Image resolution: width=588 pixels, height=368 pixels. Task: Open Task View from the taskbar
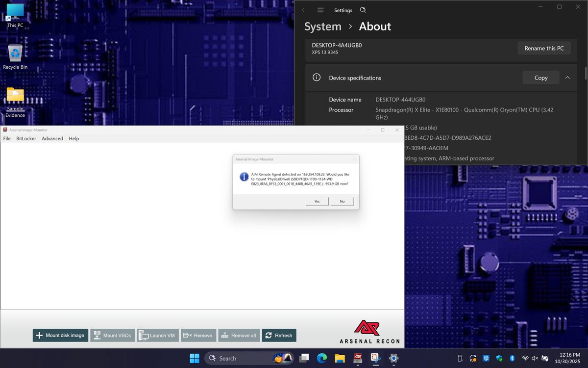304,358
